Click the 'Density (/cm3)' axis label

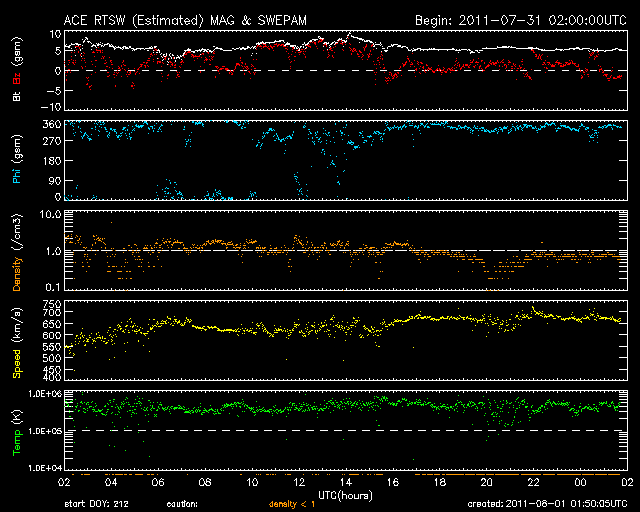17,252
